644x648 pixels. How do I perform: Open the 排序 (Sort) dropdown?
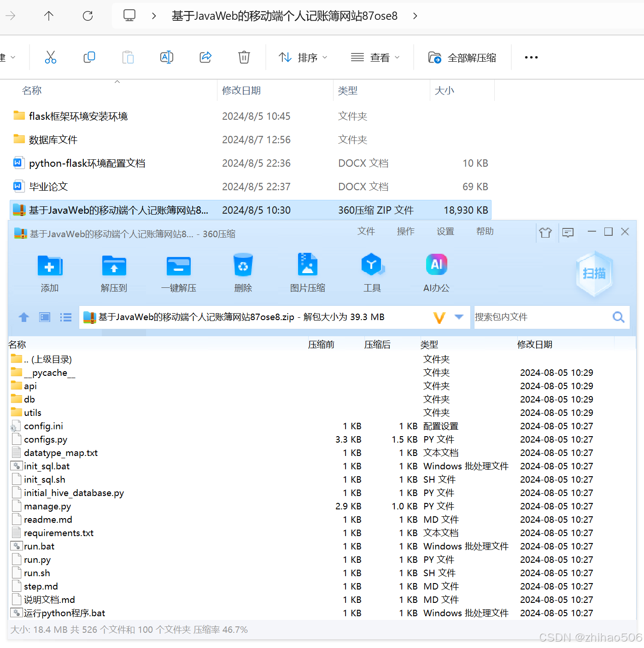303,57
